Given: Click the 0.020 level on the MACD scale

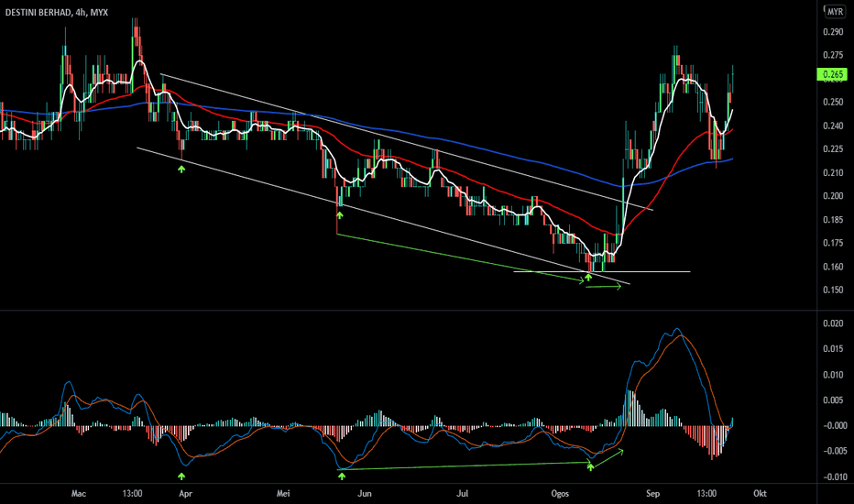Looking at the screenshot, I should [835, 323].
